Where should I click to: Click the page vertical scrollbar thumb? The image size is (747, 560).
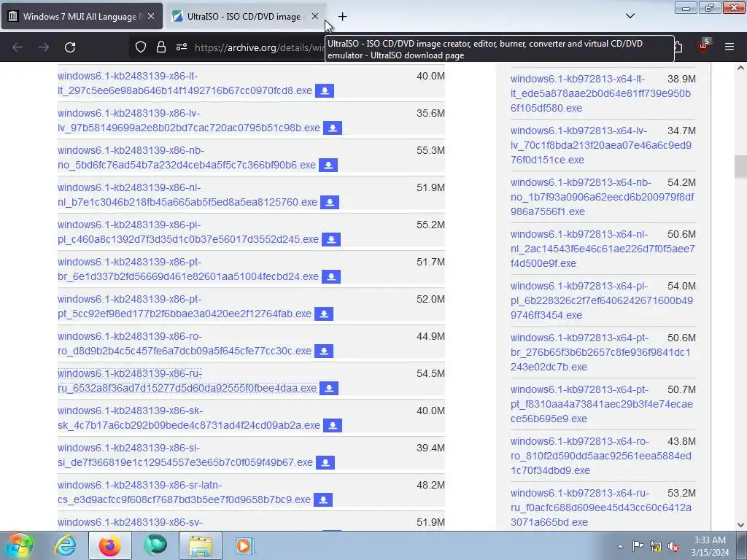[x=740, y=167]
